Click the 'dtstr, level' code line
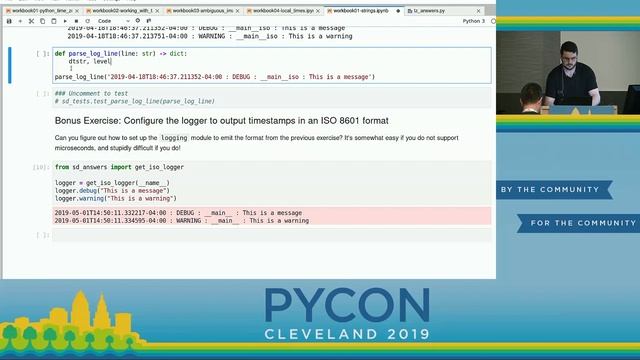640x360 pixels. click(x=90, y=61)
